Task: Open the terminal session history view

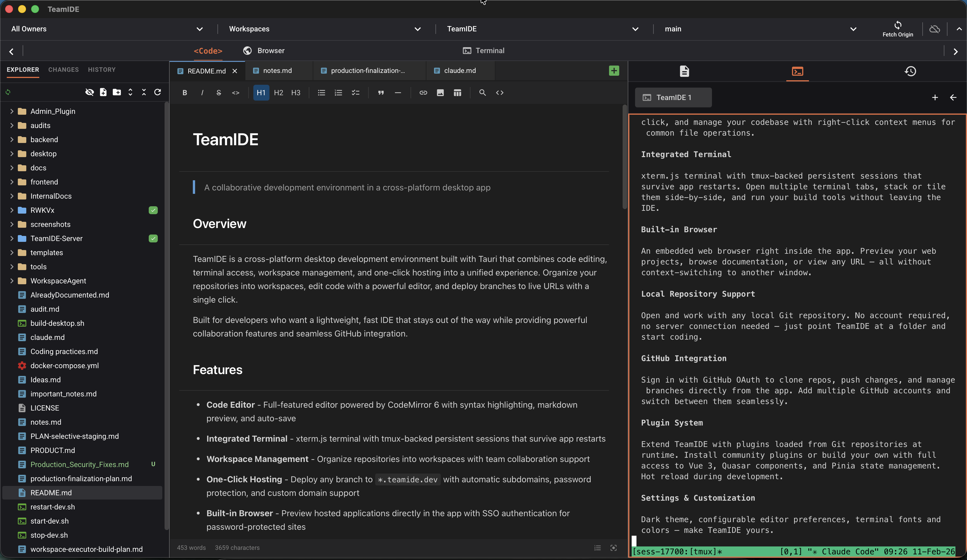Action: pyautogui.click(x=910, y=71)
